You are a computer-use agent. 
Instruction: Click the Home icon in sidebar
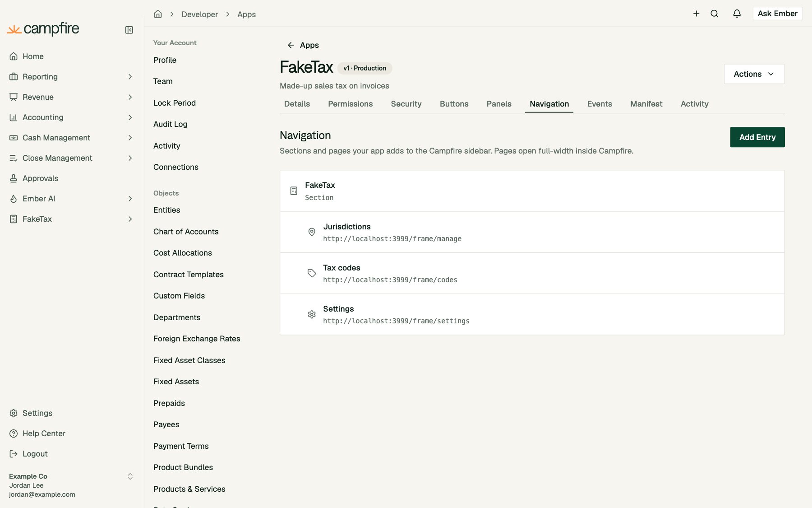coord(14,56)
